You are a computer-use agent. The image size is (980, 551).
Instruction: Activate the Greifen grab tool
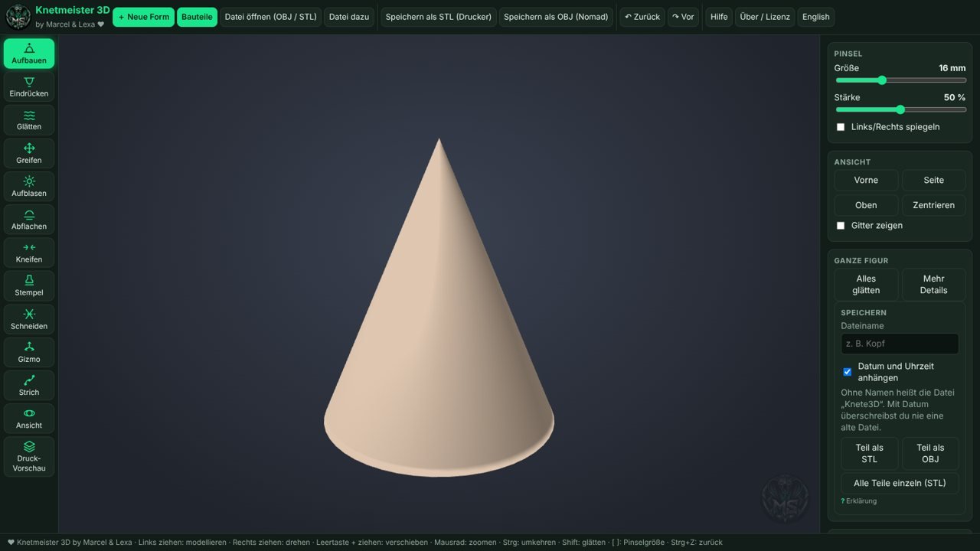29,153
